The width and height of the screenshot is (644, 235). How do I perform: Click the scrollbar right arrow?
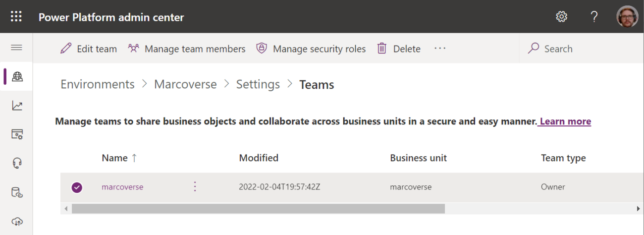coord(638,209)
